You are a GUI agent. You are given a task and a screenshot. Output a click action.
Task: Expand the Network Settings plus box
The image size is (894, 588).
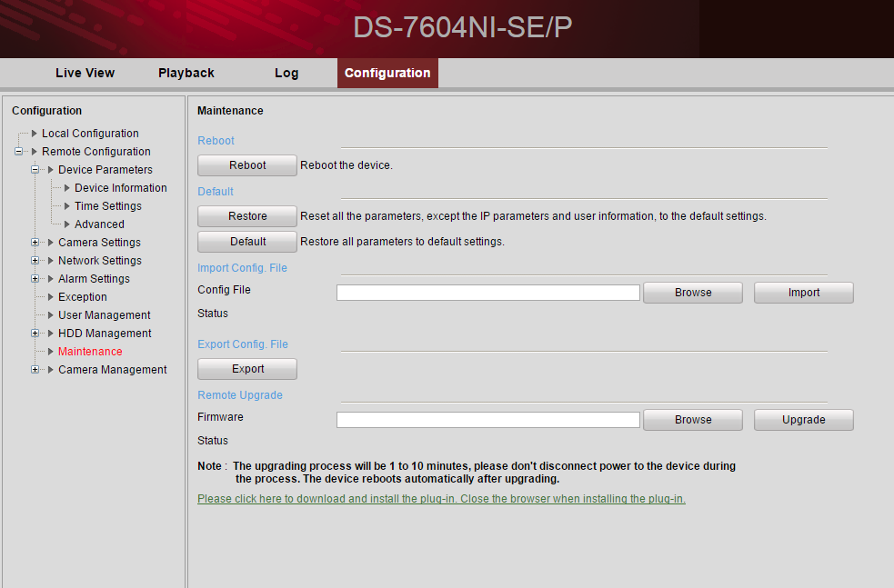[35, 261]
